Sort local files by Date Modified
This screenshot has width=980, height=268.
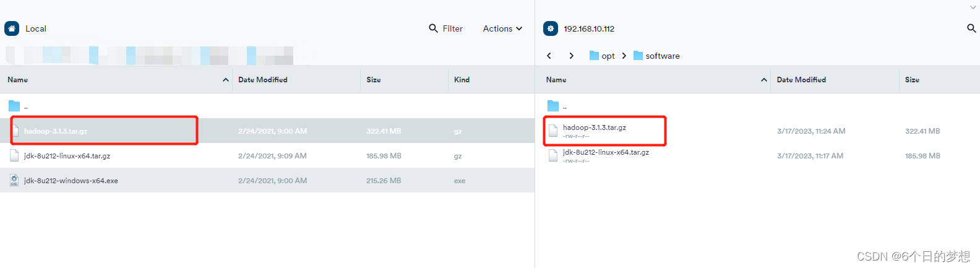tap(263, 80)
